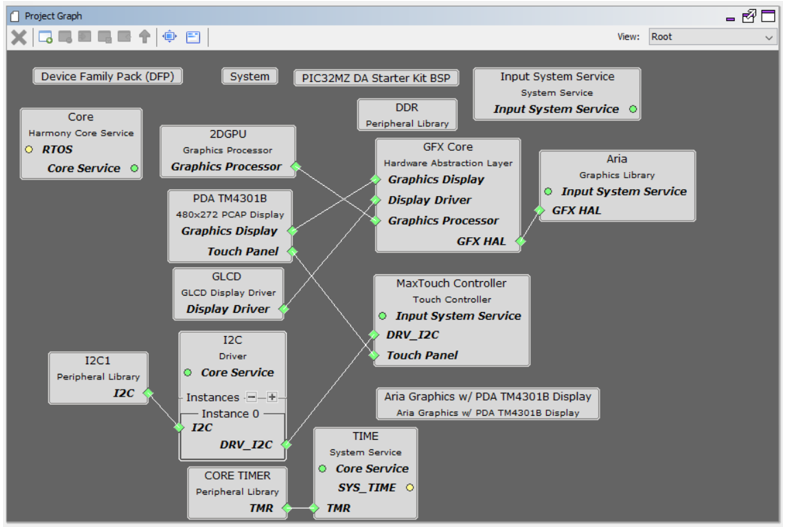The image size is (785, 529).
Task: Select the System component block
Action: coord(249,77)
